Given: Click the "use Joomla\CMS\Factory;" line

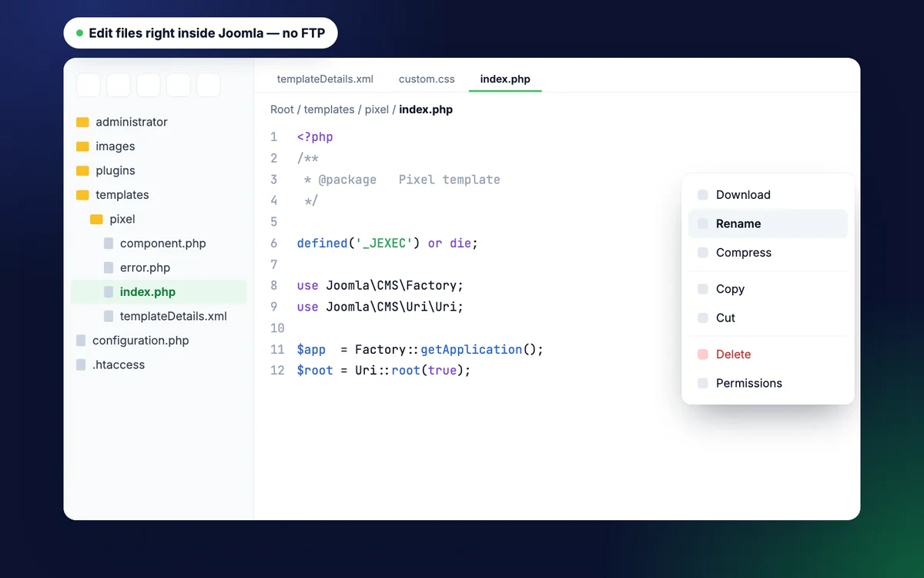Looking at the screenshot, I should tap(380, 285).
